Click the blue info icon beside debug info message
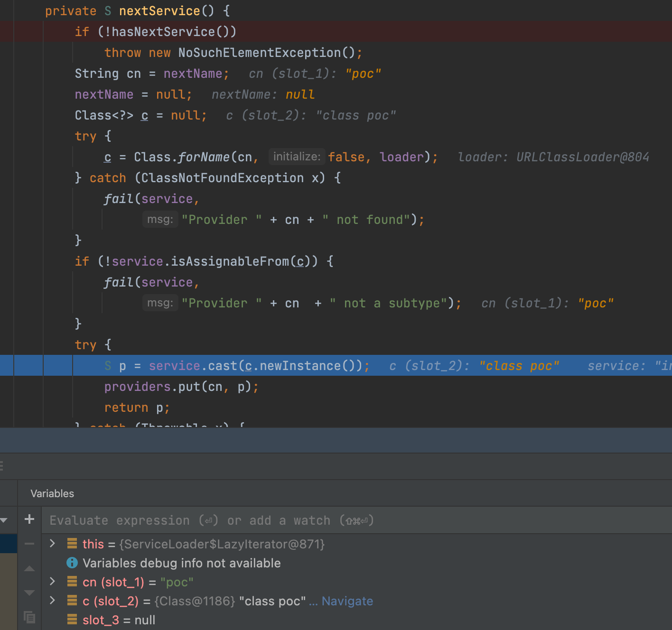 pyautogui.click(x=72, y=563)
